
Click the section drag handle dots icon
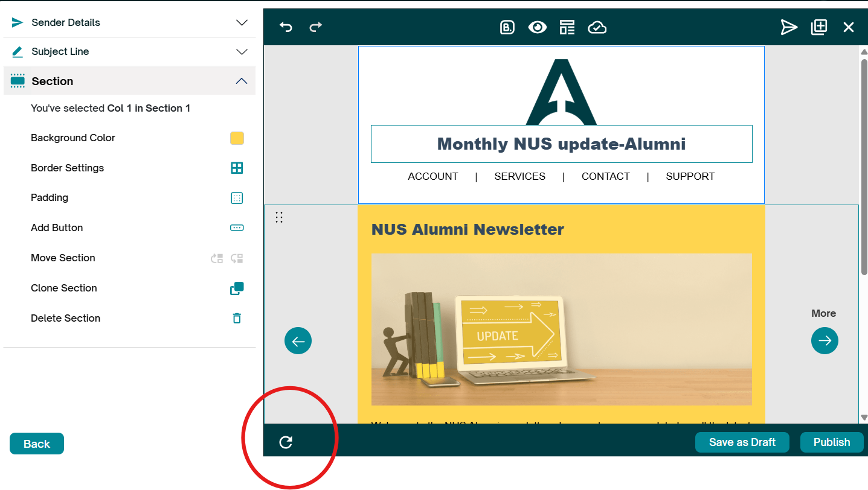point(279,217)
